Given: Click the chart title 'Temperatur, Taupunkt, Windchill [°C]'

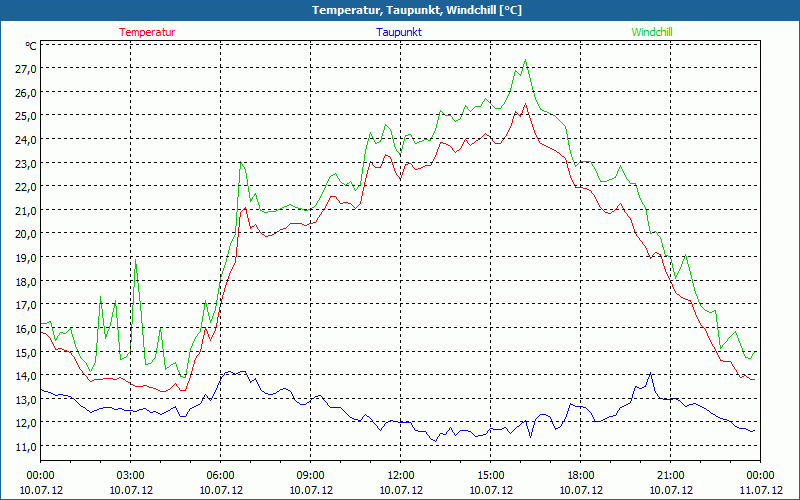Looking at the screenshot, I should point(417,10).
